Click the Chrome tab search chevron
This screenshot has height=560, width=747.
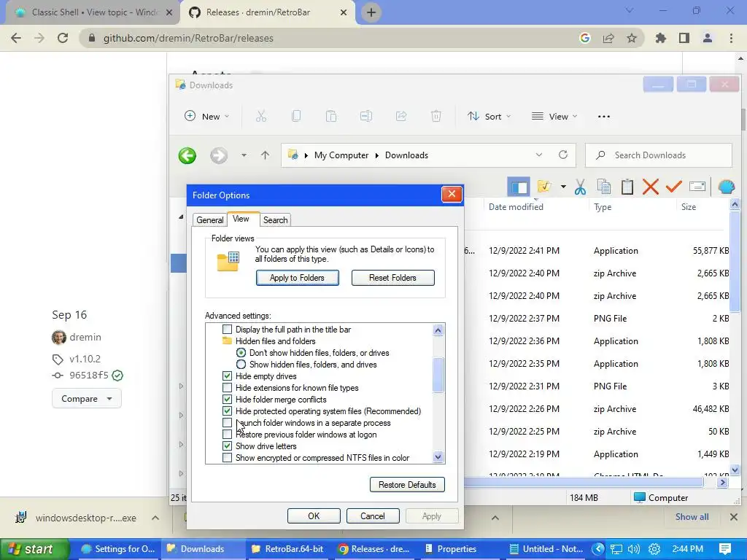click(630, 10)
